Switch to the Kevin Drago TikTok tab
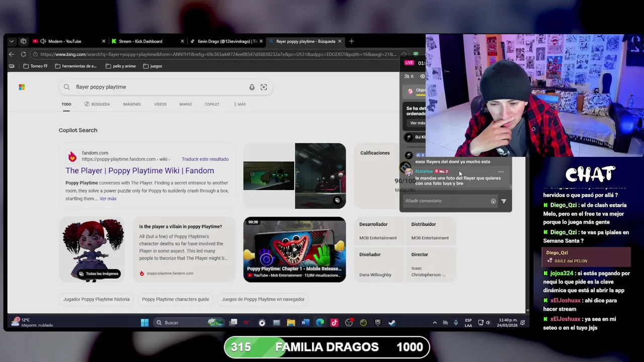 pos(227,41)
